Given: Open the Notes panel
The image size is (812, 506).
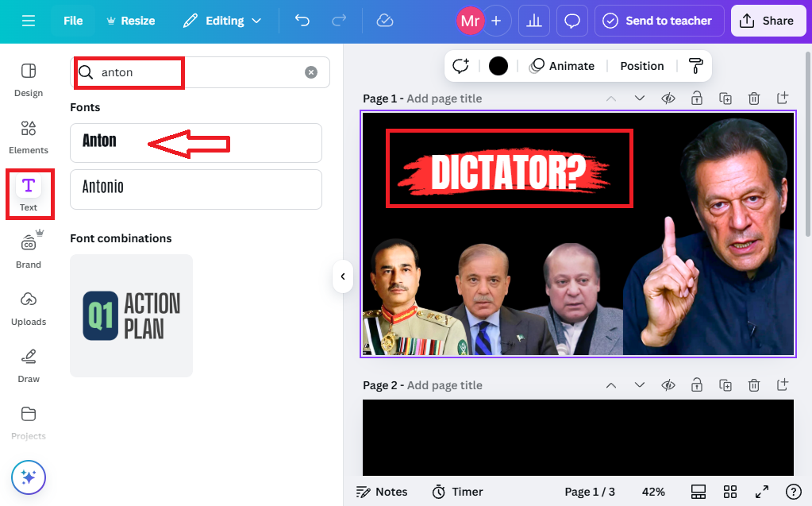Looking at the screenshot, I should [x=382, y=492].
